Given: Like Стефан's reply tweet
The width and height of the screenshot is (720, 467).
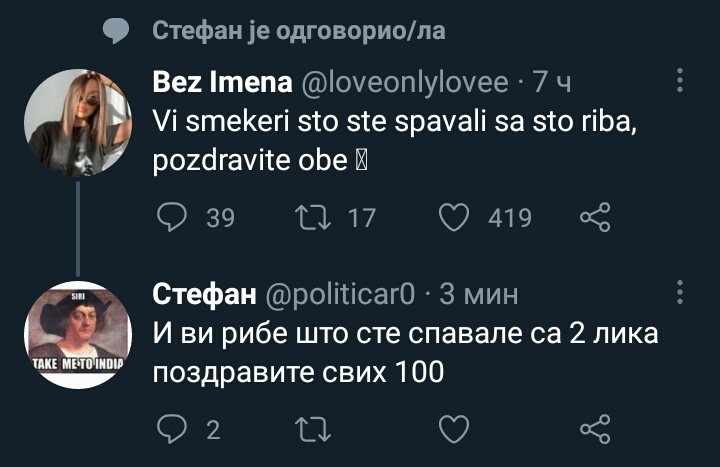Looking at the screenshot, I should coord(455,430).
